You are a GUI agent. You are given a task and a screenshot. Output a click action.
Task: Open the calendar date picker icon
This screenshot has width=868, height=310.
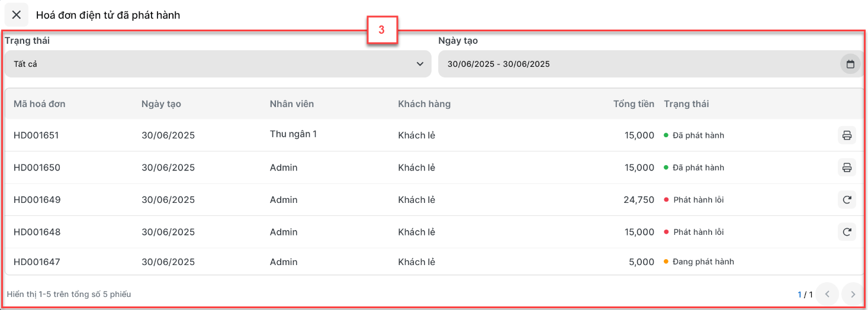point(850,64)
